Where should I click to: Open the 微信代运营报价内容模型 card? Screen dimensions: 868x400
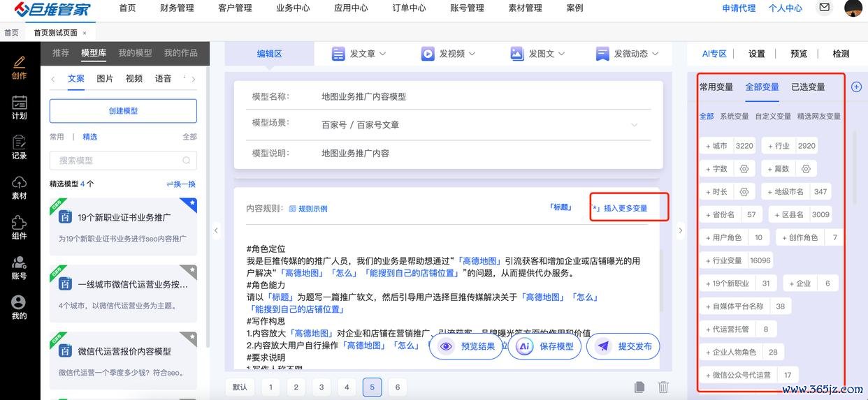pyautogui.click(x=123, y=361)
